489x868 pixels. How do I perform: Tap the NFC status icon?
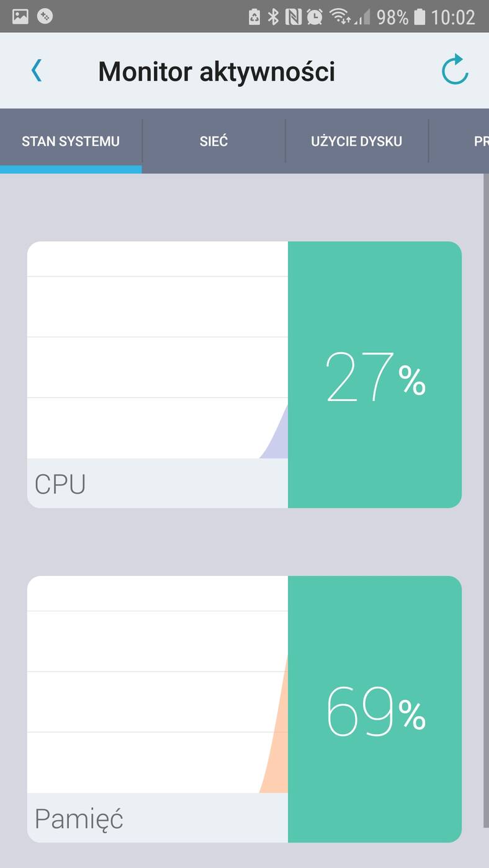[294, 17]
